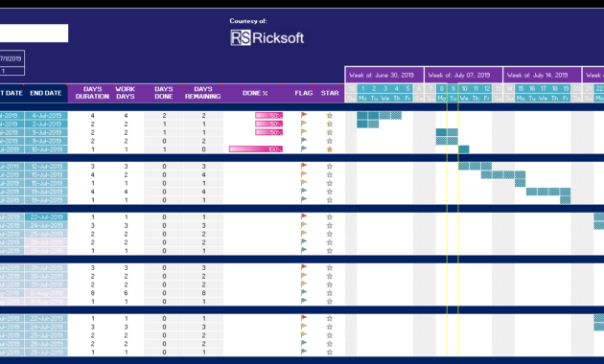Click the star in the 30-Jul-2019 row
604x364 pixels.
[x=330, y=276]
